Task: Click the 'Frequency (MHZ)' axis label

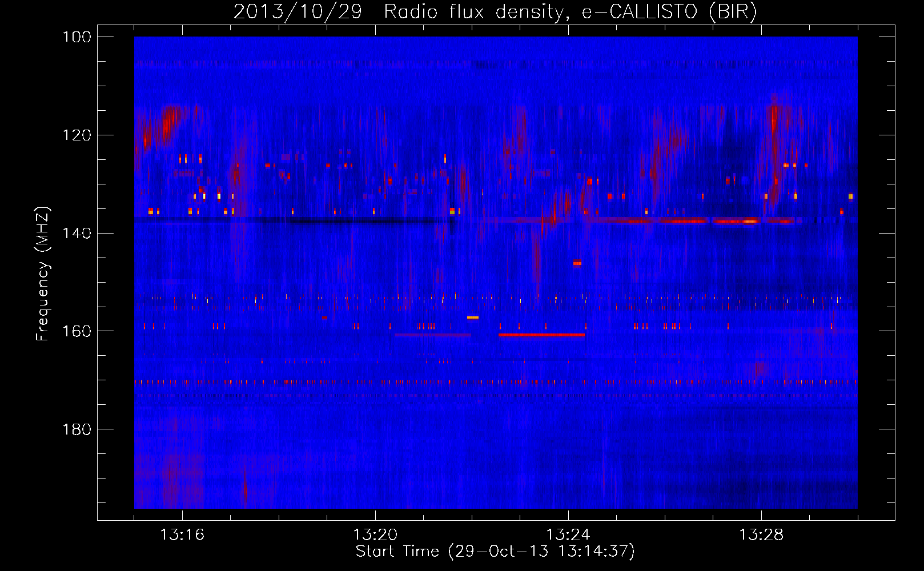Action: pos(43,274)
